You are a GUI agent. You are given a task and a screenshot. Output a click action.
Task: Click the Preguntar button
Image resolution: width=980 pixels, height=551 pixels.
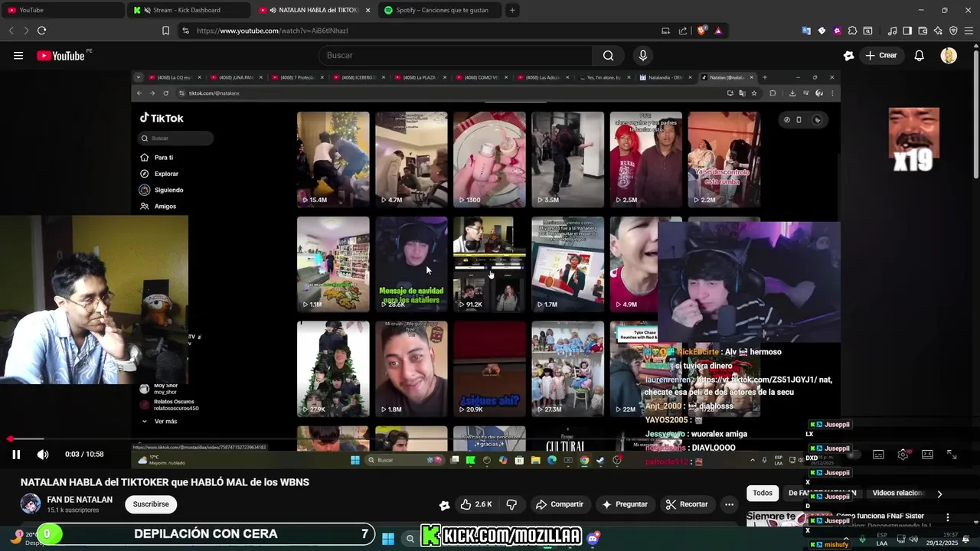tap(624, 504)
